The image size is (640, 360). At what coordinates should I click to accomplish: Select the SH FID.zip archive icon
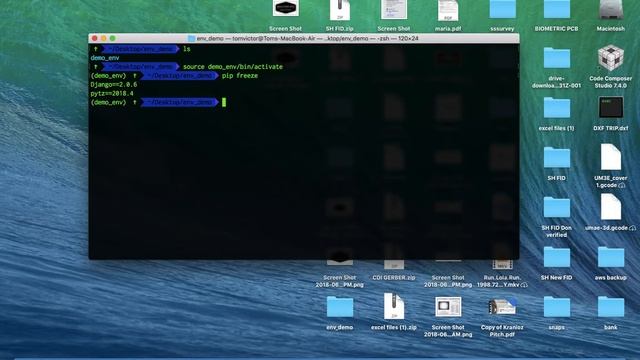340,10
